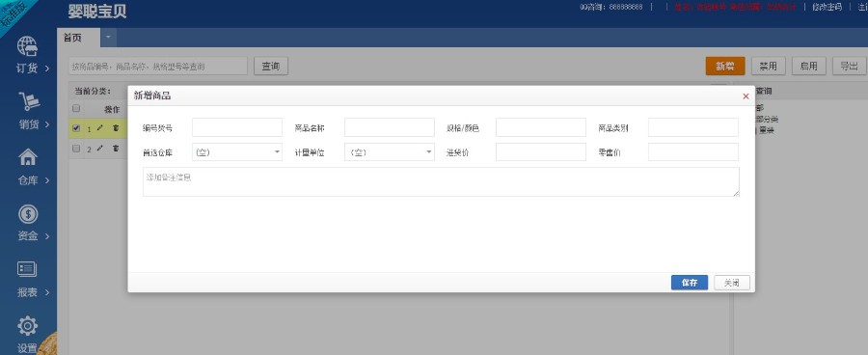Screen dimensions: 868x355
Task: Click the 规格/颜色 input field
Action: tap(541, 127)
